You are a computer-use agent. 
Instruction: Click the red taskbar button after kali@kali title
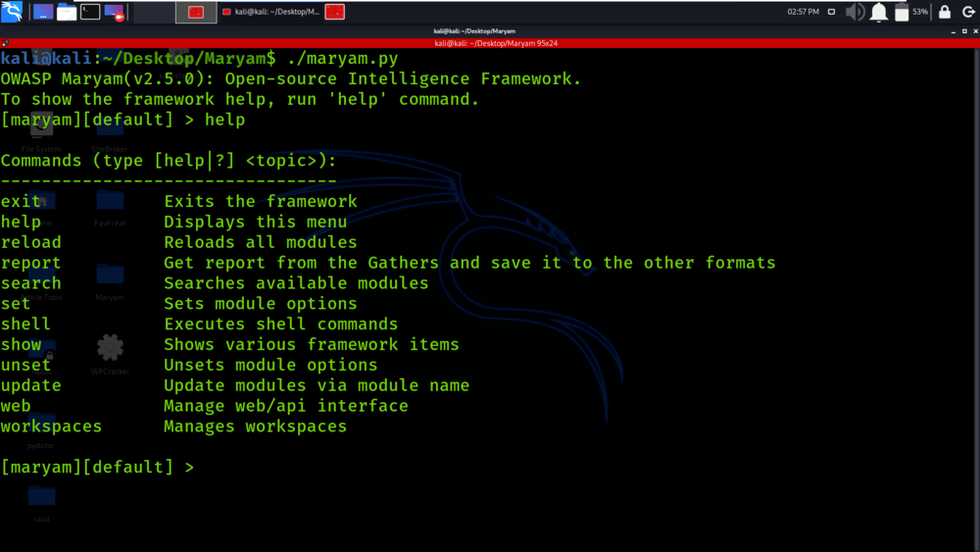335,12
